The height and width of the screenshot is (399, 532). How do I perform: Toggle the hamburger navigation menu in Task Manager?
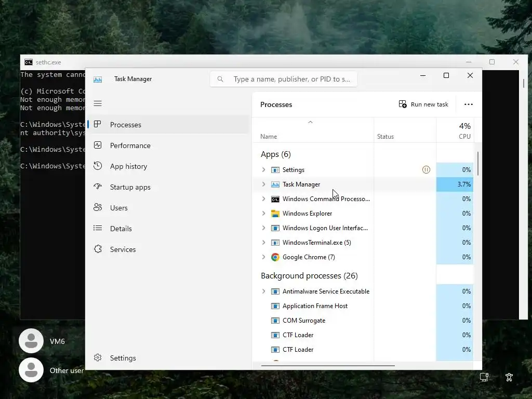coord(98,103)
